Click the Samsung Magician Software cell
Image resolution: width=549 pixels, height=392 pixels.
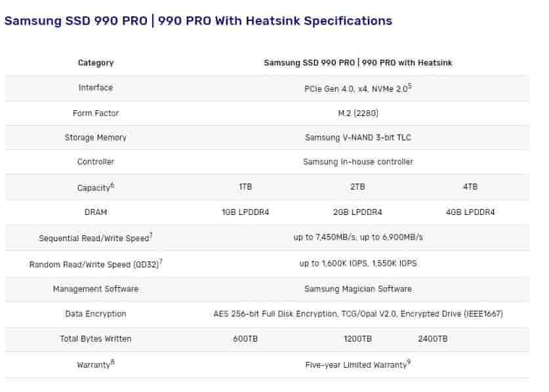[357, 288]
